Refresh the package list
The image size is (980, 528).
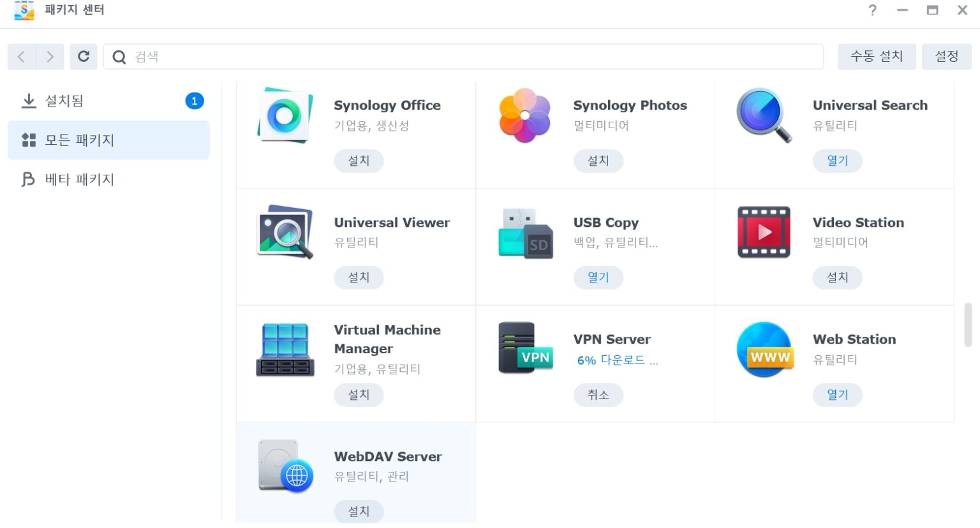click(84, 57)
